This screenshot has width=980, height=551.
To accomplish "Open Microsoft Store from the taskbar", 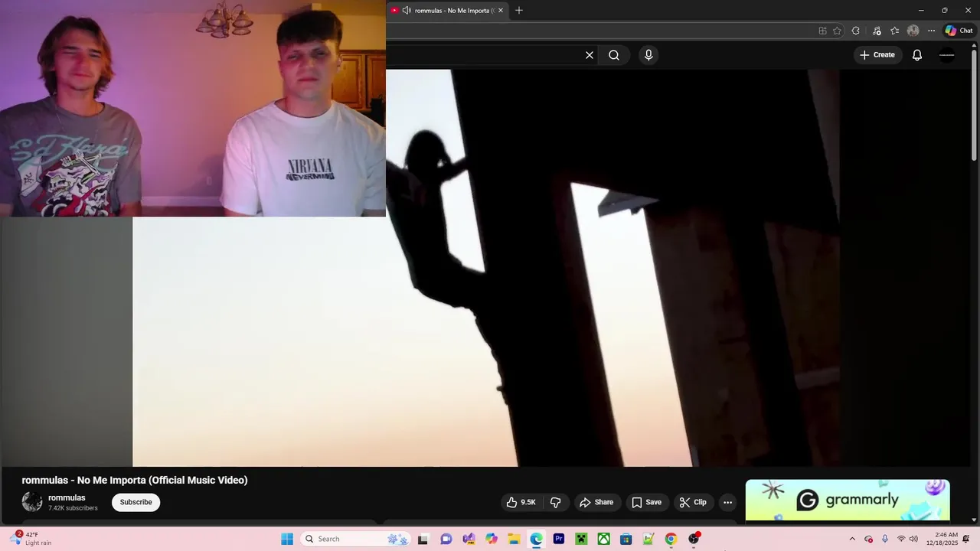I will point(626,539).
